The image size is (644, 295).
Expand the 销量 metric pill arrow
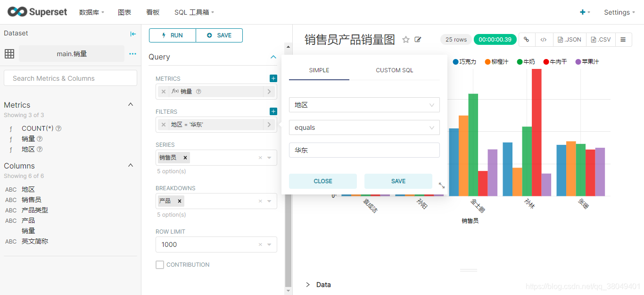click(269, 92)
